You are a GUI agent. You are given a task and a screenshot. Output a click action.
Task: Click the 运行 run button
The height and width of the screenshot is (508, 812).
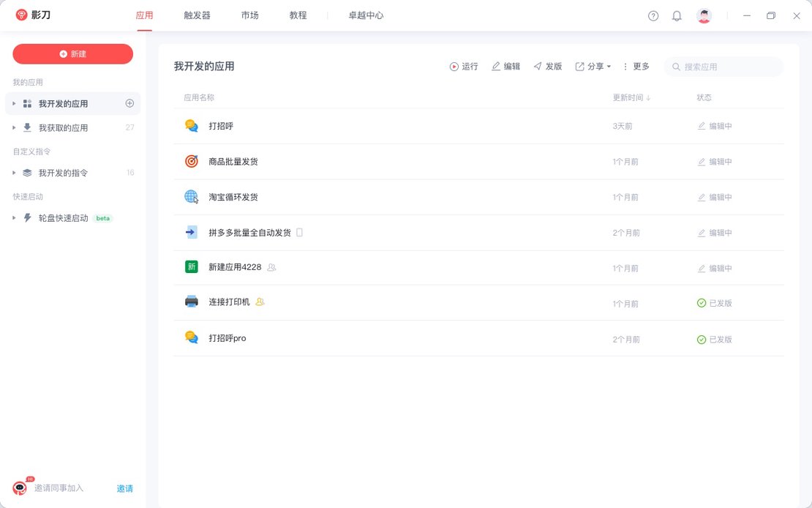coord(464,67)
